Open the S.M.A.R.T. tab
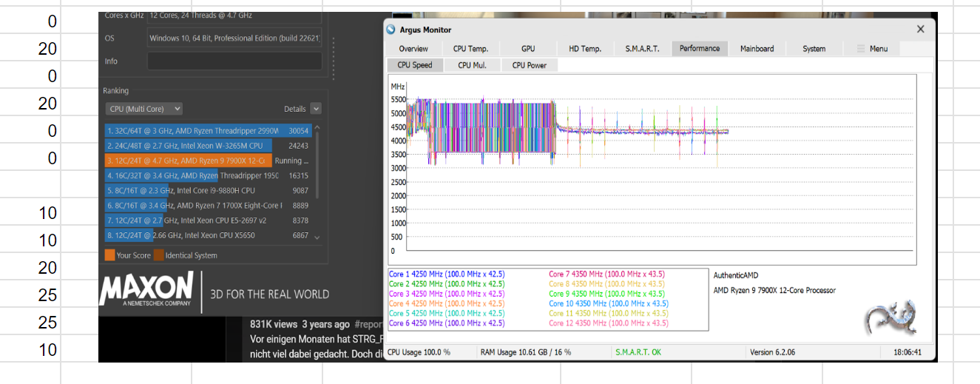The image size is (980, 384). (x=642, y=49)
